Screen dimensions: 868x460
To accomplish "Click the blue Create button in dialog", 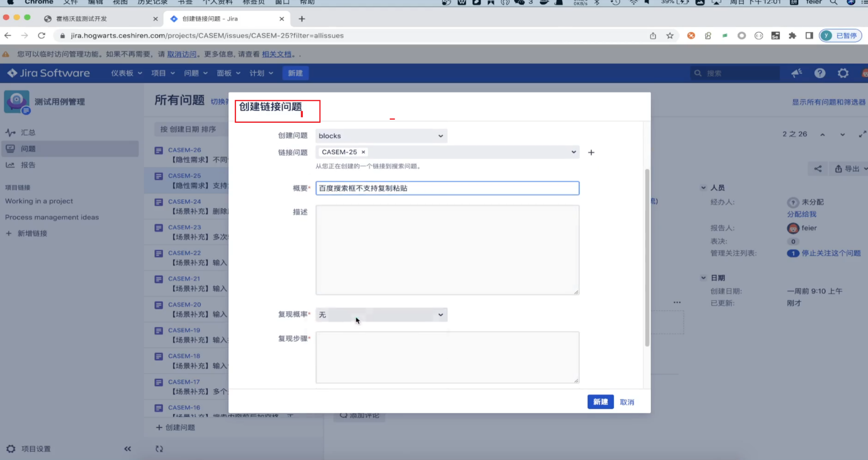I will pos(600,402).
